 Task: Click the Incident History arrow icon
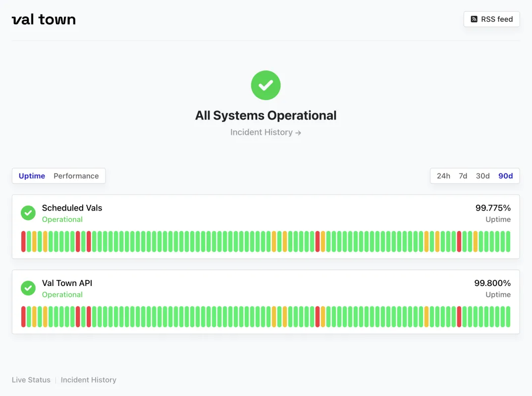tap(297, 132)
